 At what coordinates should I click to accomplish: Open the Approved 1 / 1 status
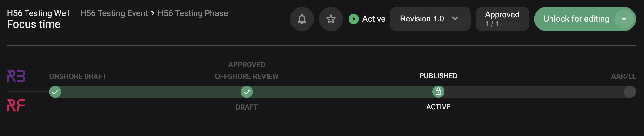click(x=502, y=19)
